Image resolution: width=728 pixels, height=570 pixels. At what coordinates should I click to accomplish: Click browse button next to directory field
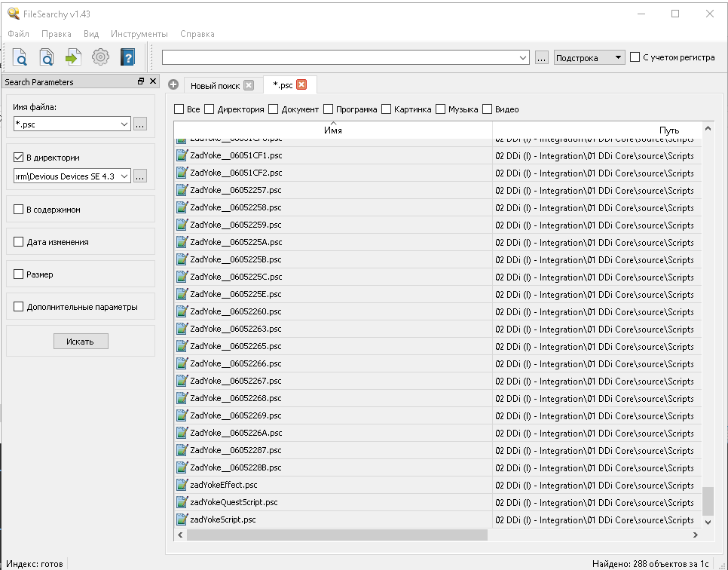tap(140, 176)
